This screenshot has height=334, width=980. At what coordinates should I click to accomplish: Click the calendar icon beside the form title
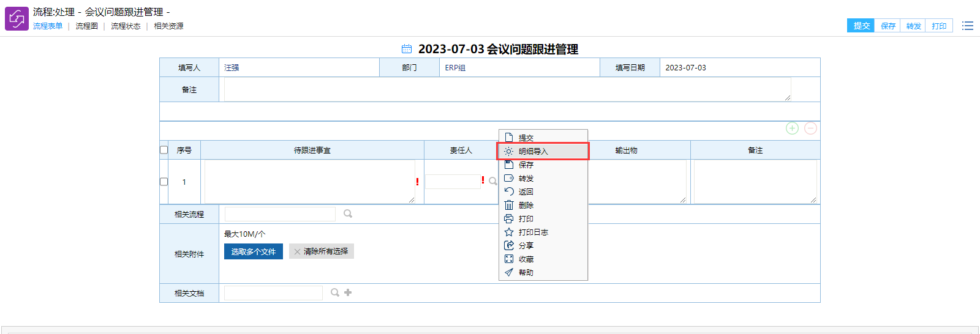pos(407,49)
